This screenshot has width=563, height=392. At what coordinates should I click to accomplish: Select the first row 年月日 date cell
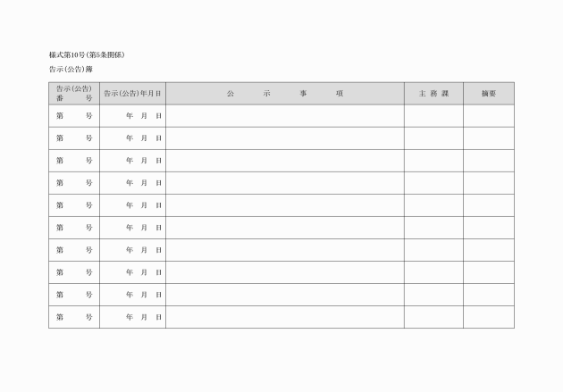pyautogui.click(x=133, y=116)
